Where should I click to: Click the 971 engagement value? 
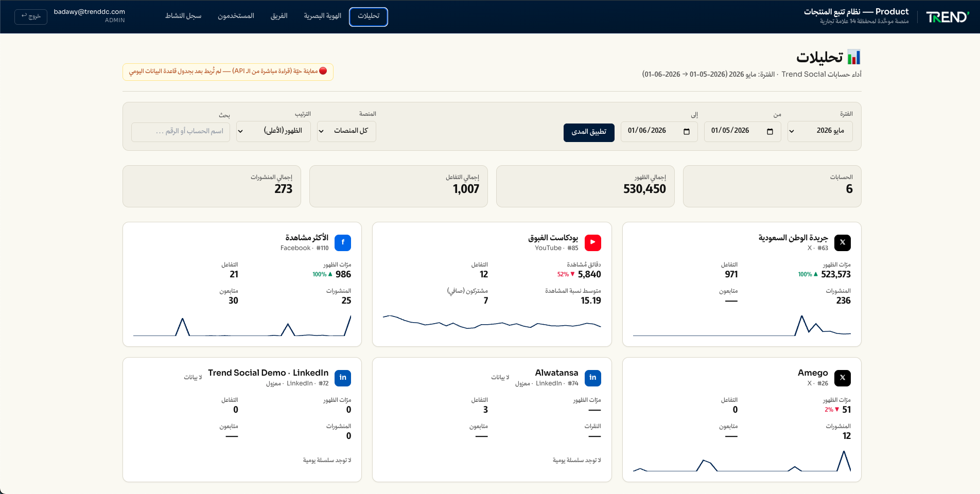(731, 274)
